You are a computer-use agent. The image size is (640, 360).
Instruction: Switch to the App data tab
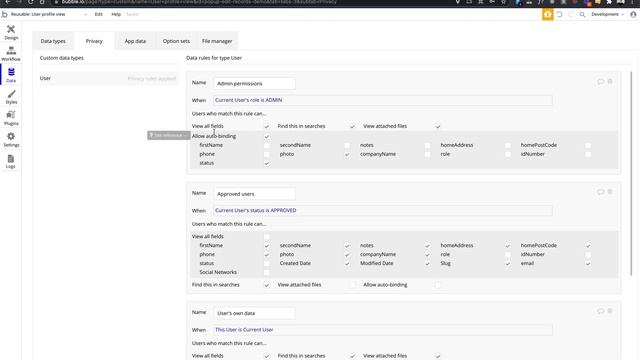coord(135,41)
